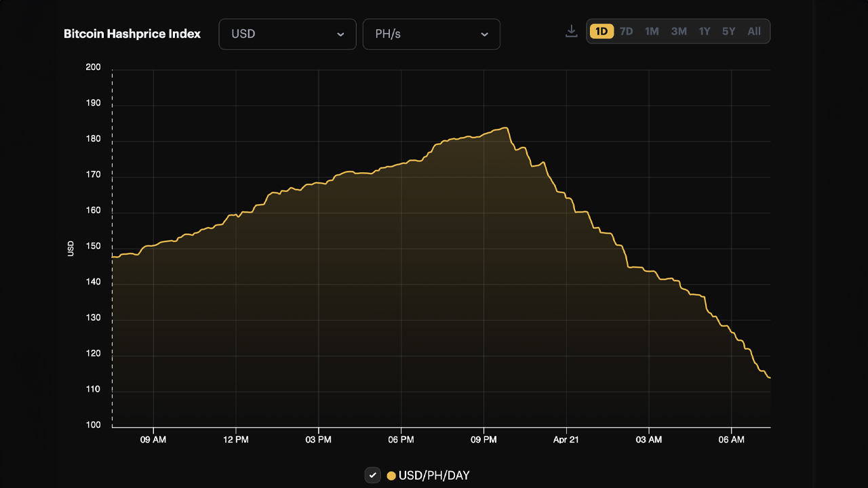Switch to the 7D time range
868x488 pixels.
point(626,30)
